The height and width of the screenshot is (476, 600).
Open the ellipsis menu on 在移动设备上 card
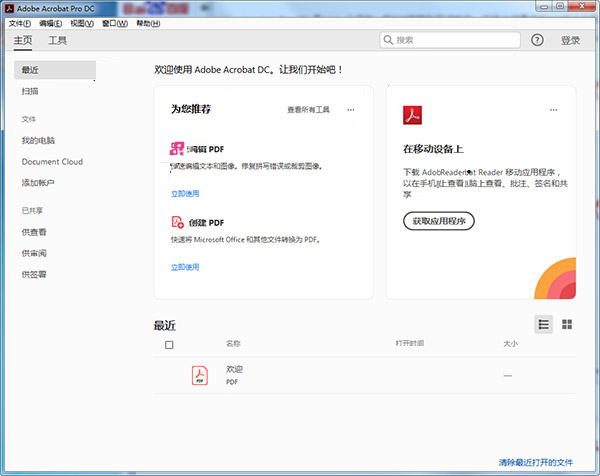pyautogui.click(x=553, y=110)
